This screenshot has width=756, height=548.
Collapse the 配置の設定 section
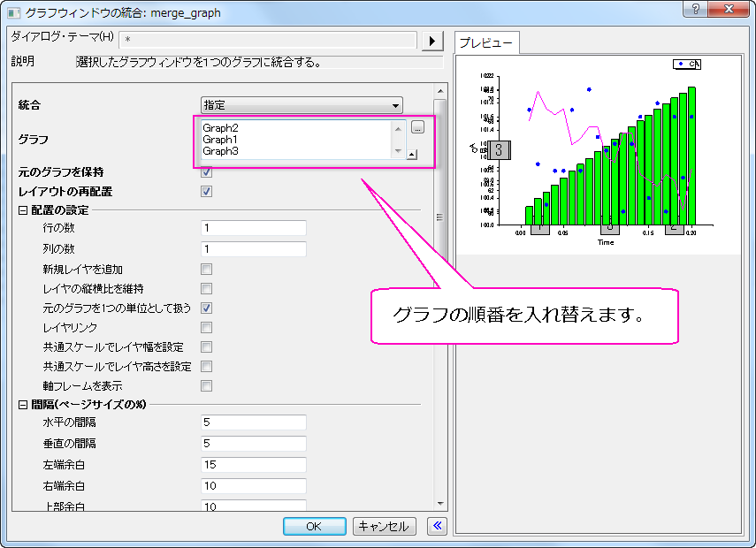(23, 210)
